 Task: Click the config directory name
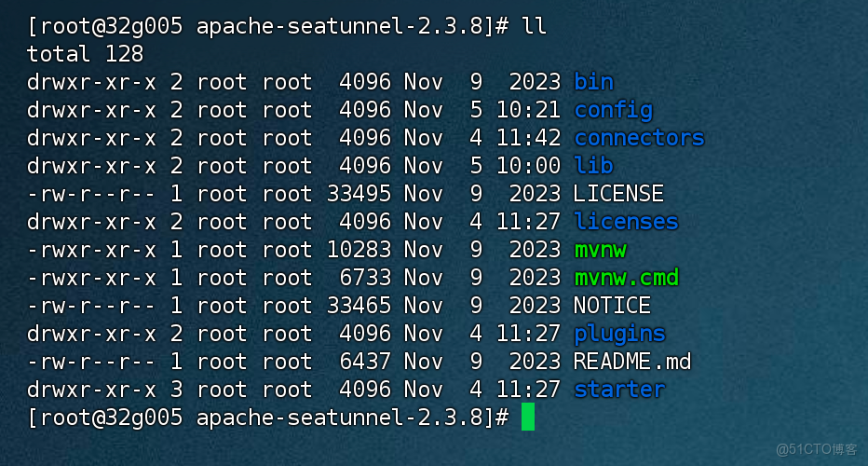click(x=613, y=110)
